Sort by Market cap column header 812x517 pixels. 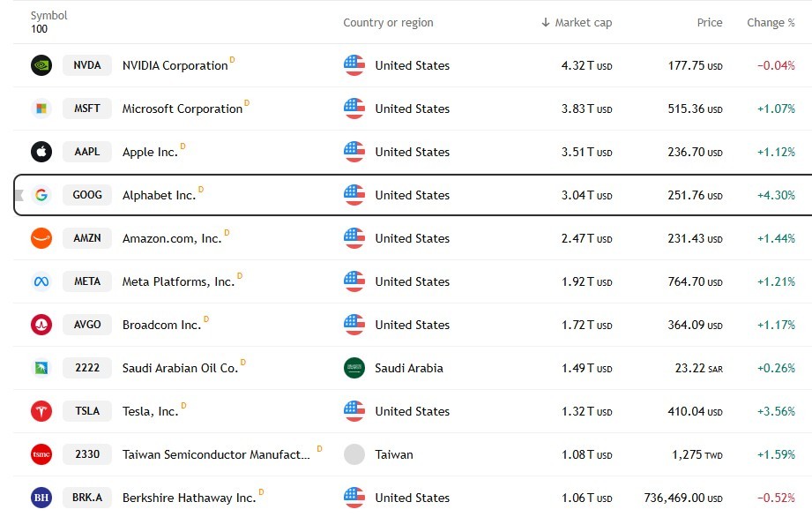(x=577, y=23)
